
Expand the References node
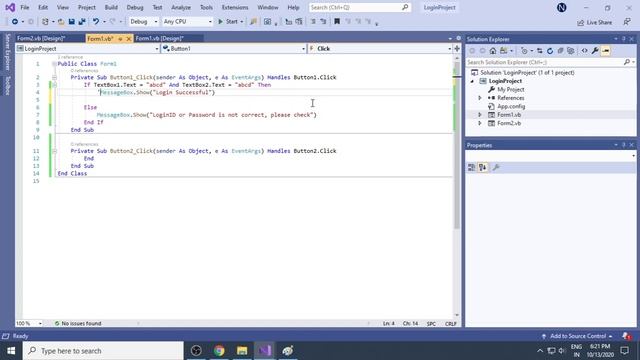click(x=480, y=98)
